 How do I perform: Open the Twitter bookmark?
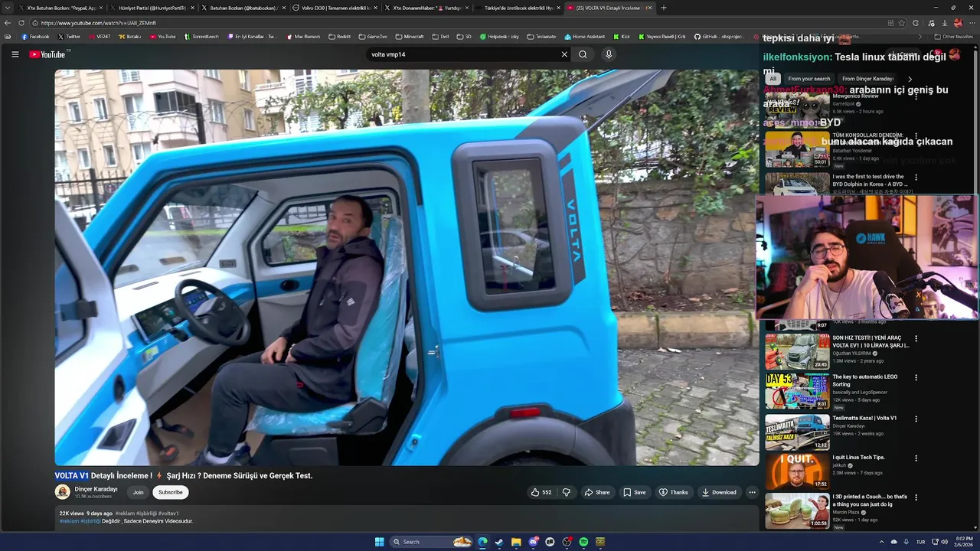click(x=69, y=37)
